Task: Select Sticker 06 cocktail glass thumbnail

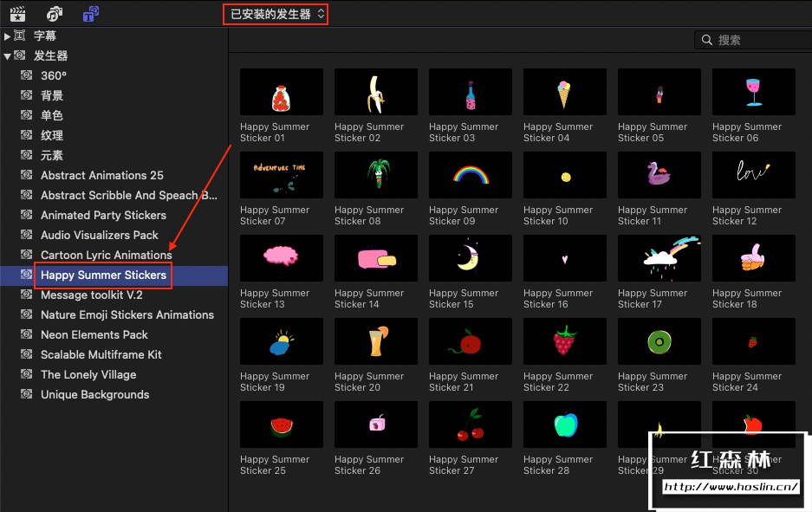Action: [x=754, y=92]
